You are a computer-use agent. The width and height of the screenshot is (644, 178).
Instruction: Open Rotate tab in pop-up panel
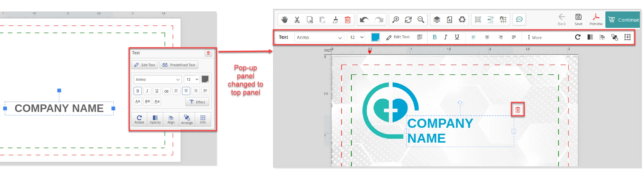[139, 120]
